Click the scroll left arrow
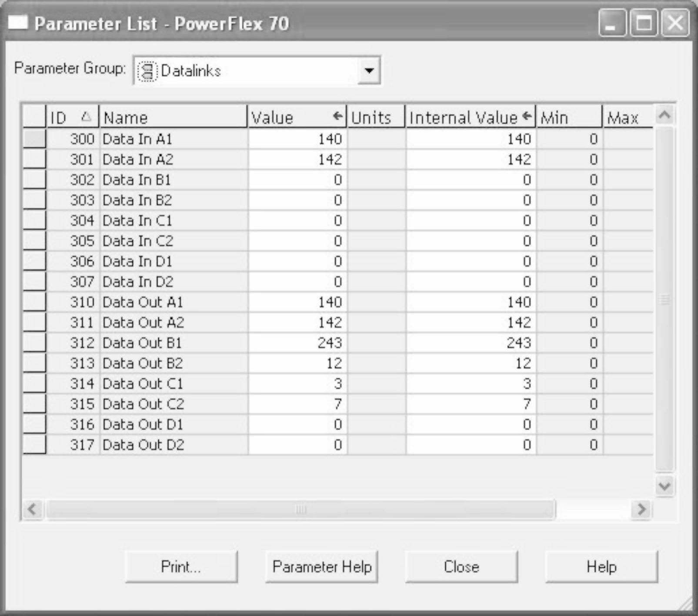 coord(33,509)
